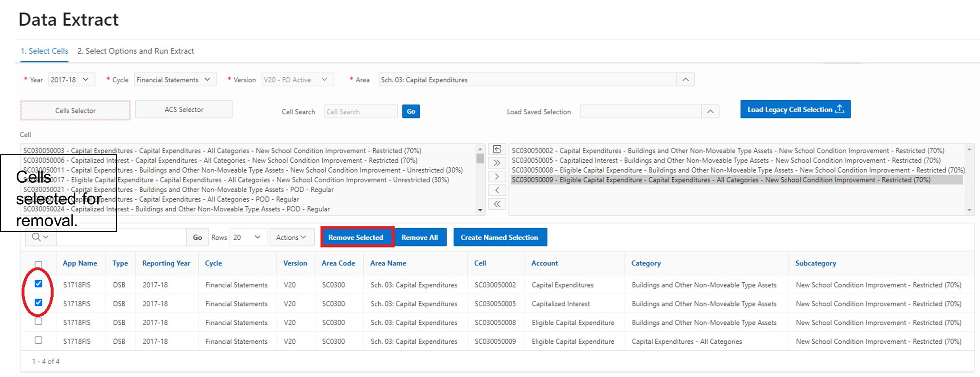Open the Year dropdown
The height and width of the screenshot is (377, 980).
click(x=71, y=80)
